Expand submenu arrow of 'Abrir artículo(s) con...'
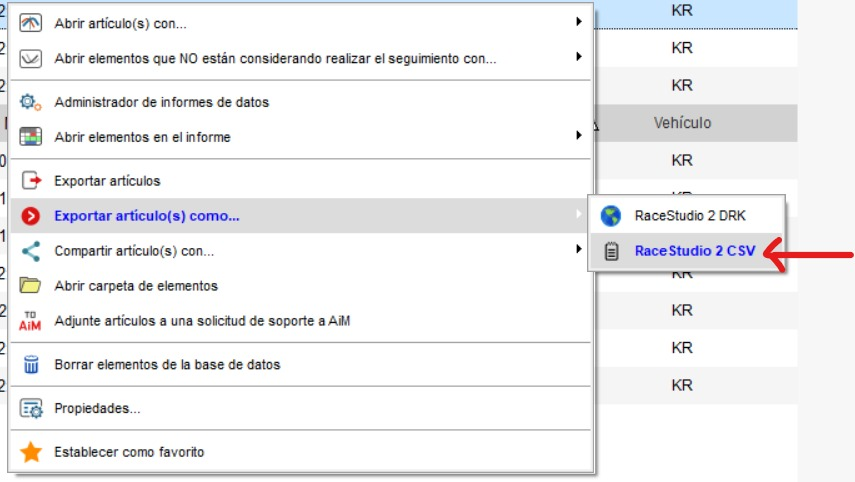855x482 pixels. [579, 22]
